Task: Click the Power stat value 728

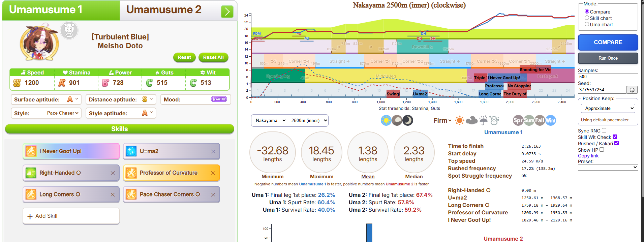Action: coord(118,83)
